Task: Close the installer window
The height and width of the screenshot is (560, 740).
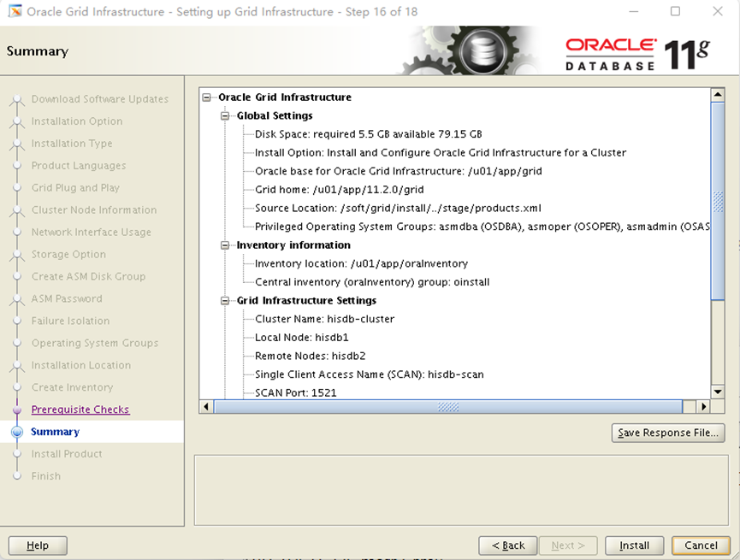Action: coord(718,11)
